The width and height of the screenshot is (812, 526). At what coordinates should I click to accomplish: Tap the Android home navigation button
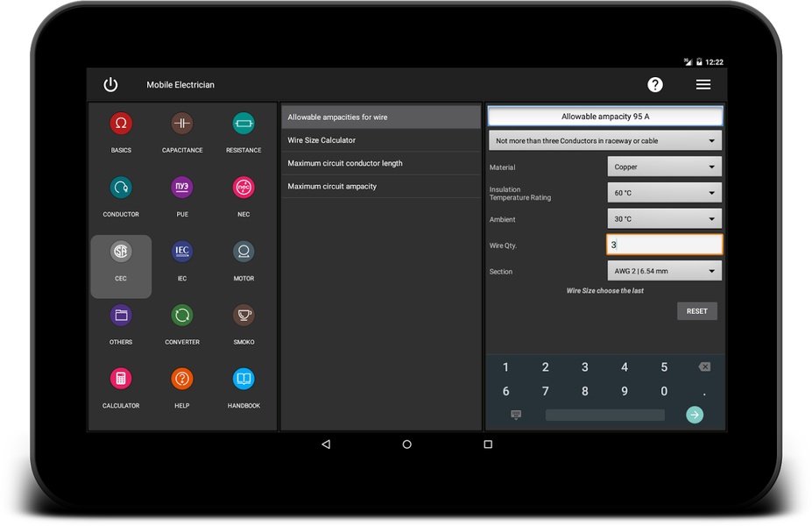pyautogui.click(x=407, y=444)
